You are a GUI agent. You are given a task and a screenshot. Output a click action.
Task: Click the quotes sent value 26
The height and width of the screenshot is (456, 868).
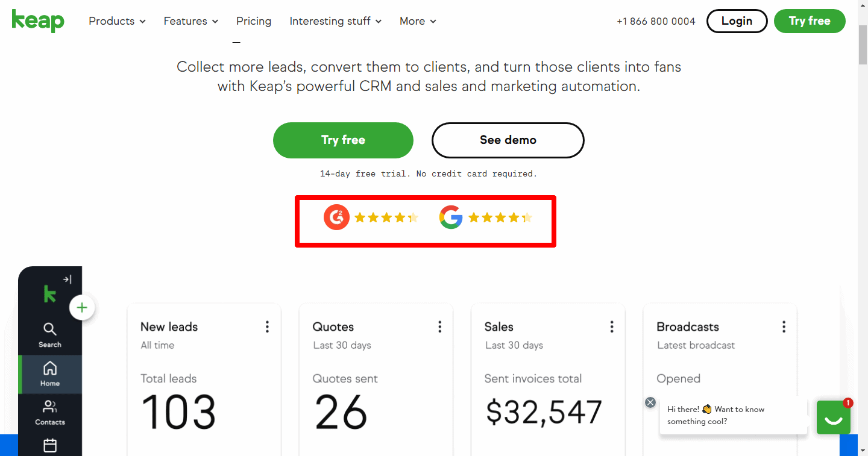pos(341,413)
